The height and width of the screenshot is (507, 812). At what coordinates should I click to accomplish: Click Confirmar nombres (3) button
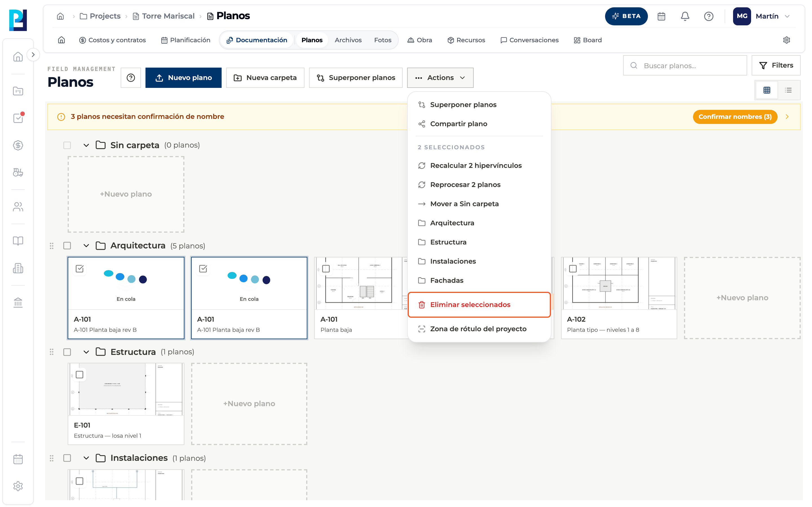click(x=735, y=117)
